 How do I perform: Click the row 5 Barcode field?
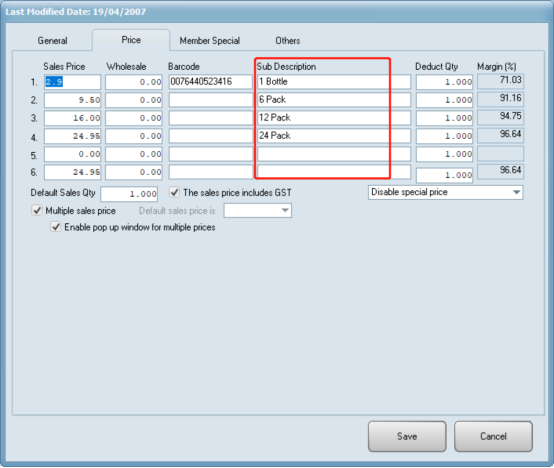(211, 154)
